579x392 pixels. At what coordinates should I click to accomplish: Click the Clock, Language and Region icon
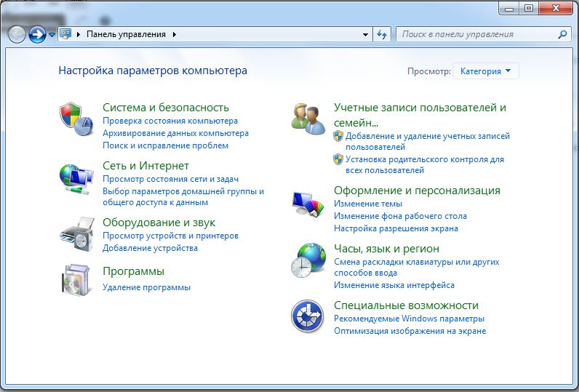point(307,260)
